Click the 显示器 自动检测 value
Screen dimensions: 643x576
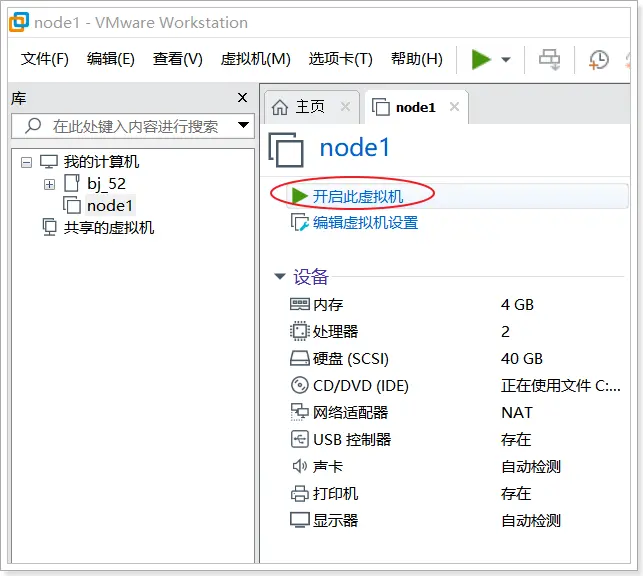click(x=531, y=521)
